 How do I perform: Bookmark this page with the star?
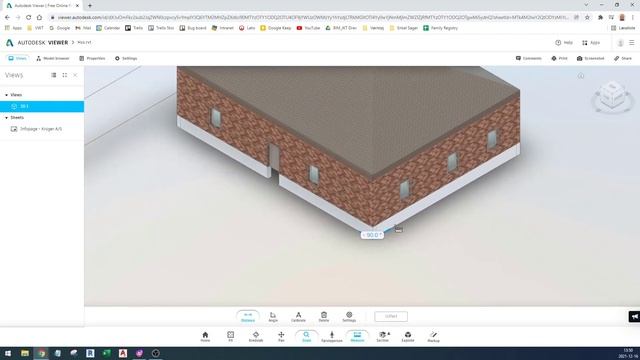coord(587,17)
